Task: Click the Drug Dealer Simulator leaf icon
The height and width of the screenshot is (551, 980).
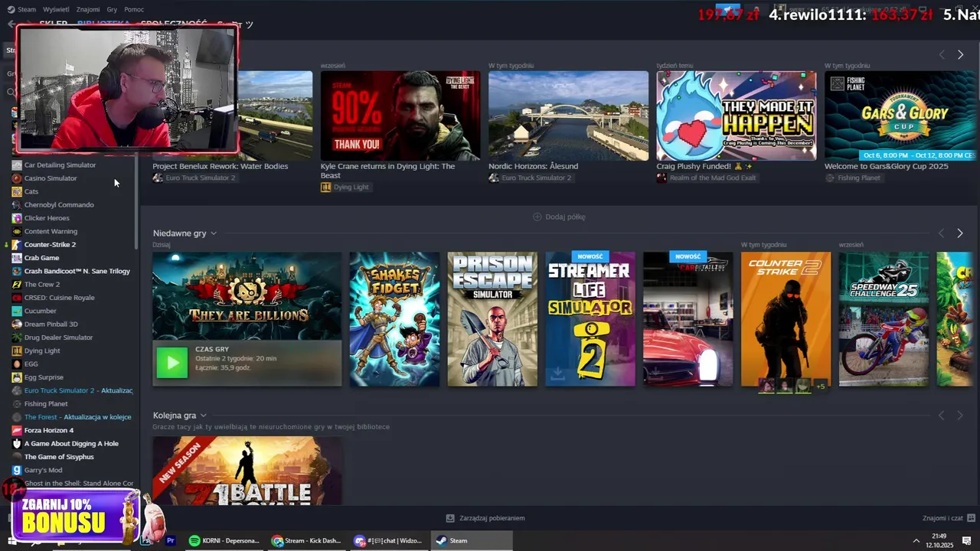Action: point(16,337)
